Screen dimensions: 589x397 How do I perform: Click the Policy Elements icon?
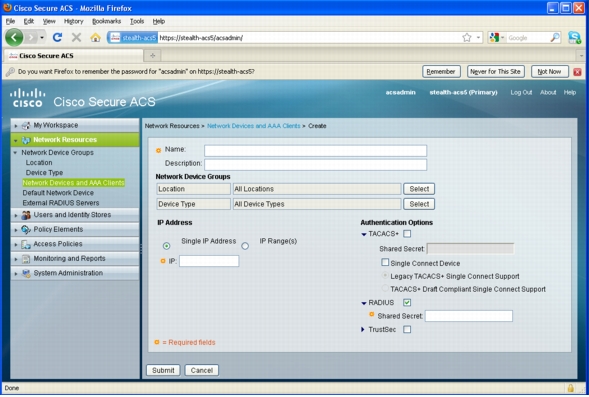(26, 229)
